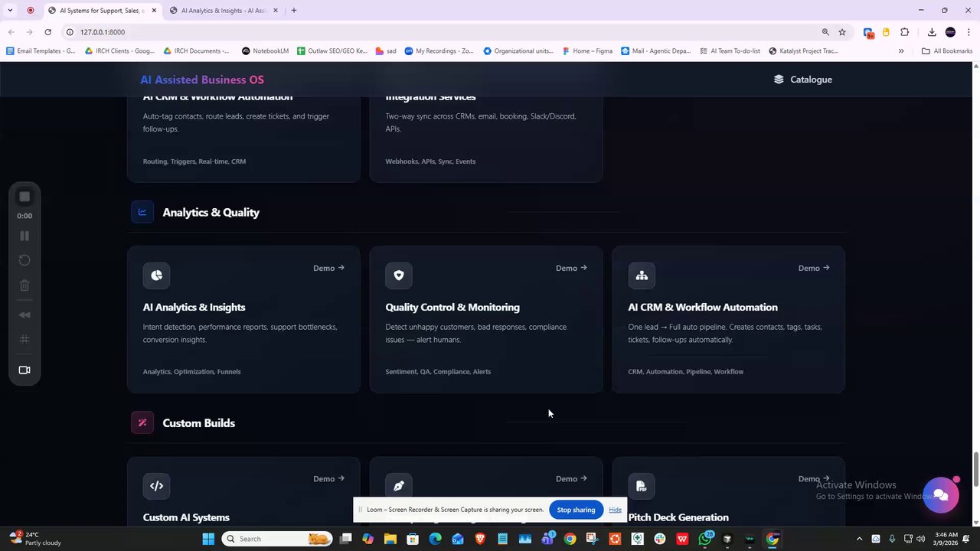Image resolution: width=980 pixels, height=551 pixels.
Task: Click the sitemap icon on AI CRM card
Action: tap(642, 275)
